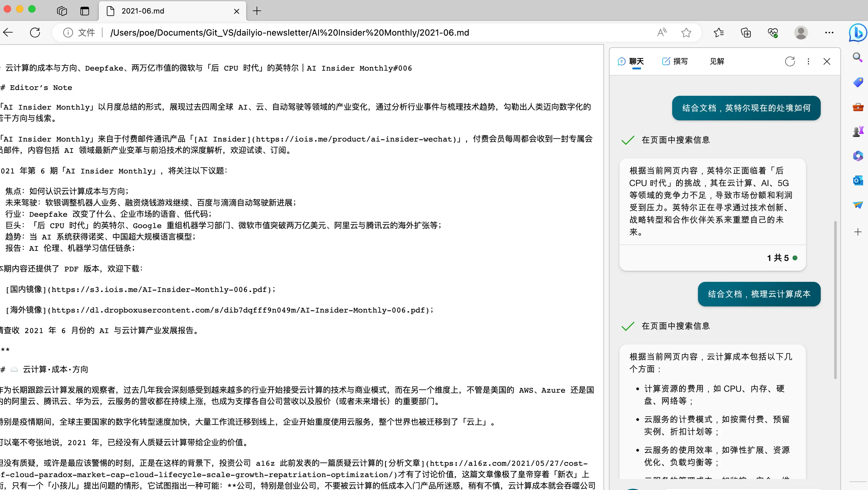Open a new browser tab
The height and width of the screenshot is (490, 868).
(257, 11)
